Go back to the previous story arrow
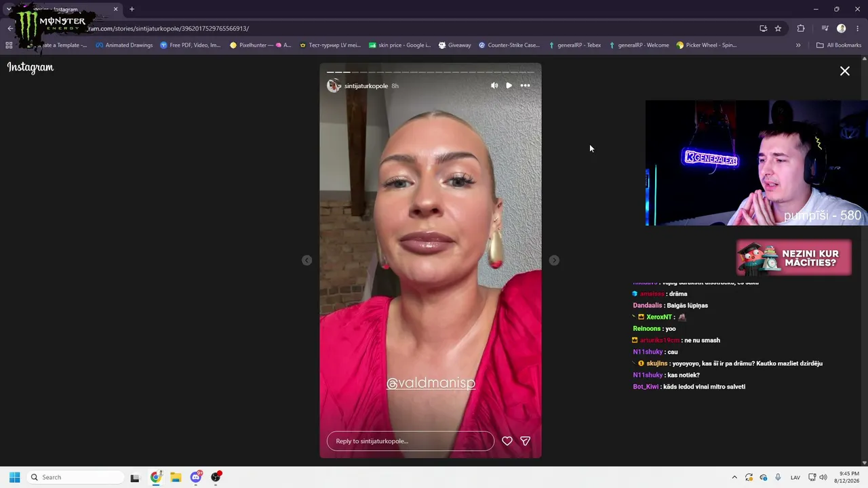The height and width of the screenshot is (488, 868). [x=307, y=260]
